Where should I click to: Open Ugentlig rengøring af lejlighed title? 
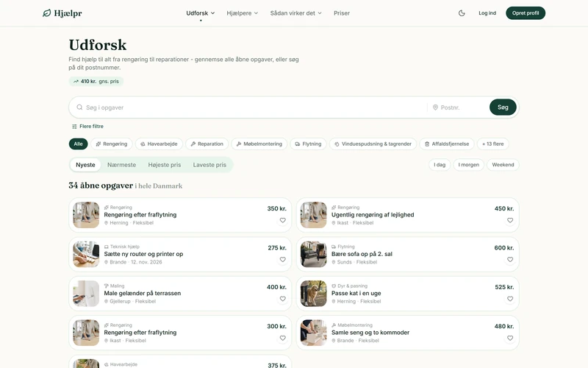(x=373, y=215)
